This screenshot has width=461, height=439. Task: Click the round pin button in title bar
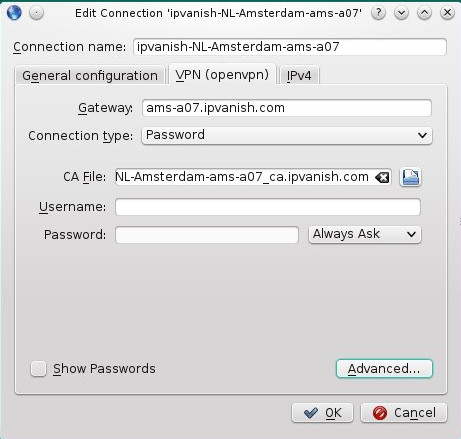[36, 13]
